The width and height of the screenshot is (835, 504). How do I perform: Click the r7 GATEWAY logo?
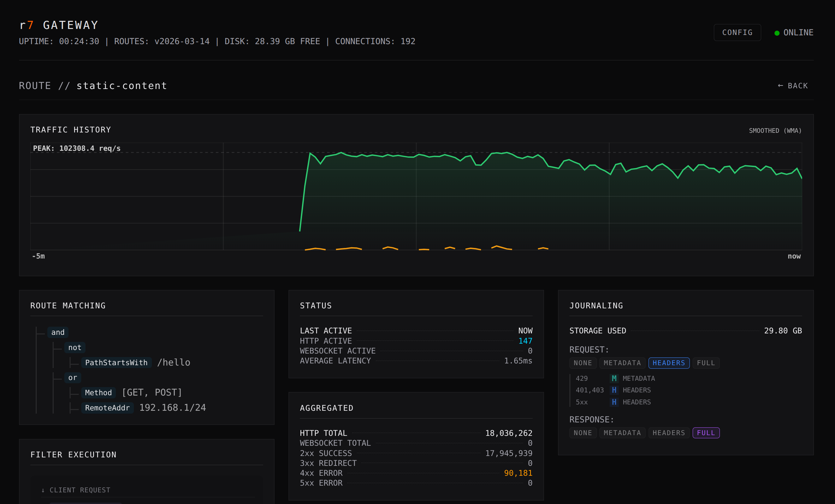click(x=59, y=25)
